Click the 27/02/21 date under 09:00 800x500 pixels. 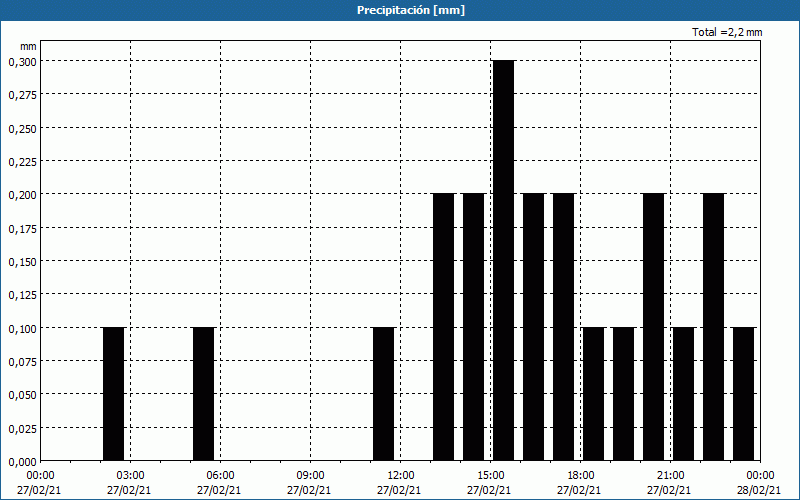click(309, 490)
